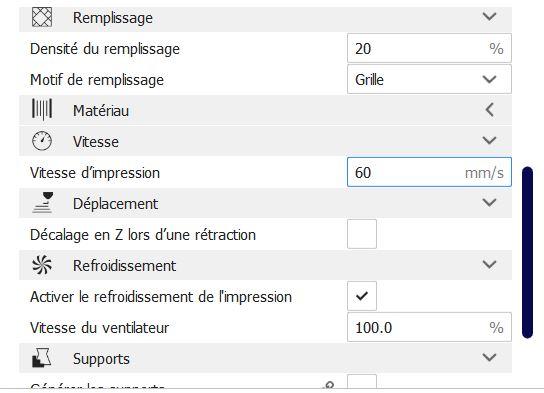Select the Refroidissement section header label

pos(125,266)
